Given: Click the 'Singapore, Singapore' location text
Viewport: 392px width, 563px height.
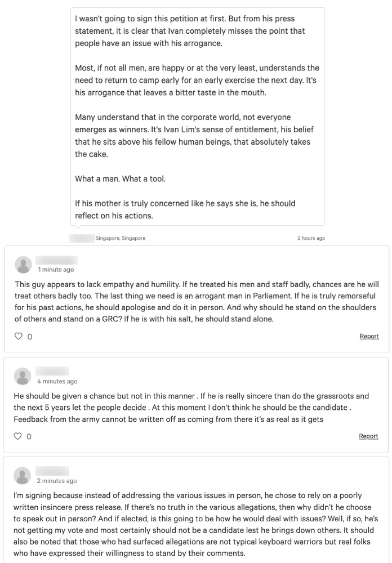Looking at the screenshot, I should click(121, 238).
